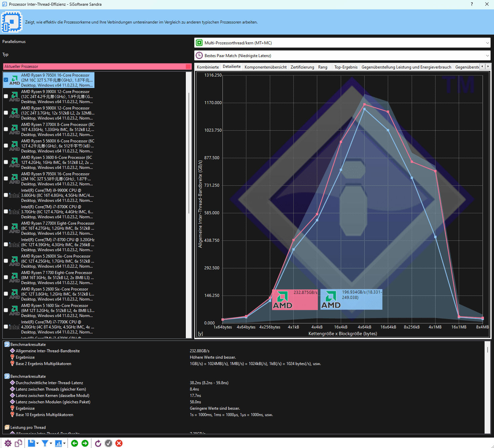Click the red Aktueller Prozessor color swatch
The image size is (494, 448).
188,66
